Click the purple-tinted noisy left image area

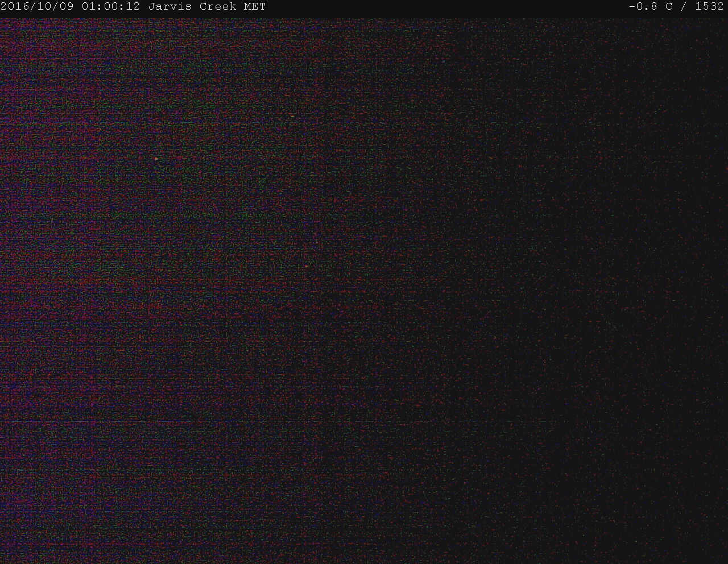[114, 284]
